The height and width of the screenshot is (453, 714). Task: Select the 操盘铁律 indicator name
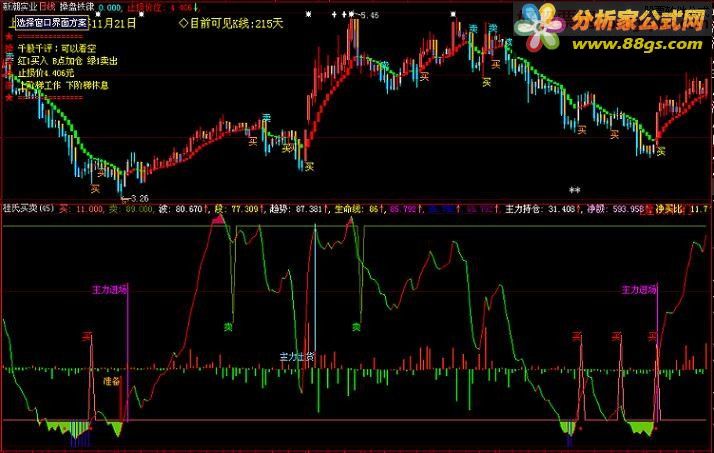pos(77,7)
